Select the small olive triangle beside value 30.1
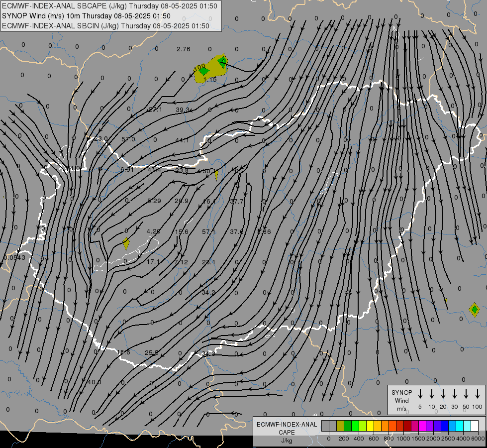The image size is (487, 448). 216,175
